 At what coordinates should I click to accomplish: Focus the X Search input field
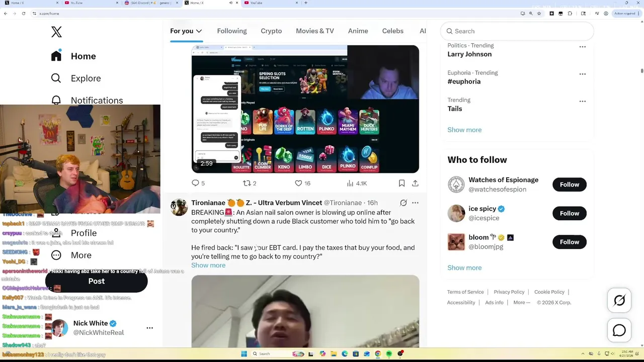517,31
